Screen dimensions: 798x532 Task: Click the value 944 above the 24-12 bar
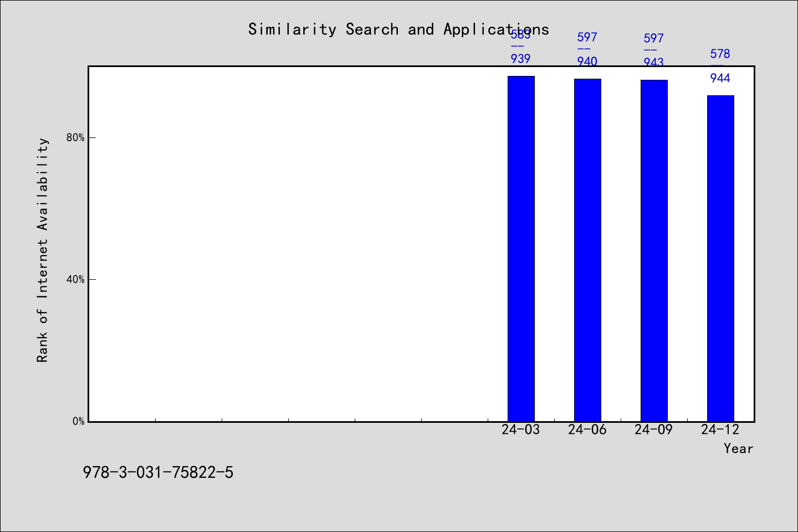tap(720, 78)
